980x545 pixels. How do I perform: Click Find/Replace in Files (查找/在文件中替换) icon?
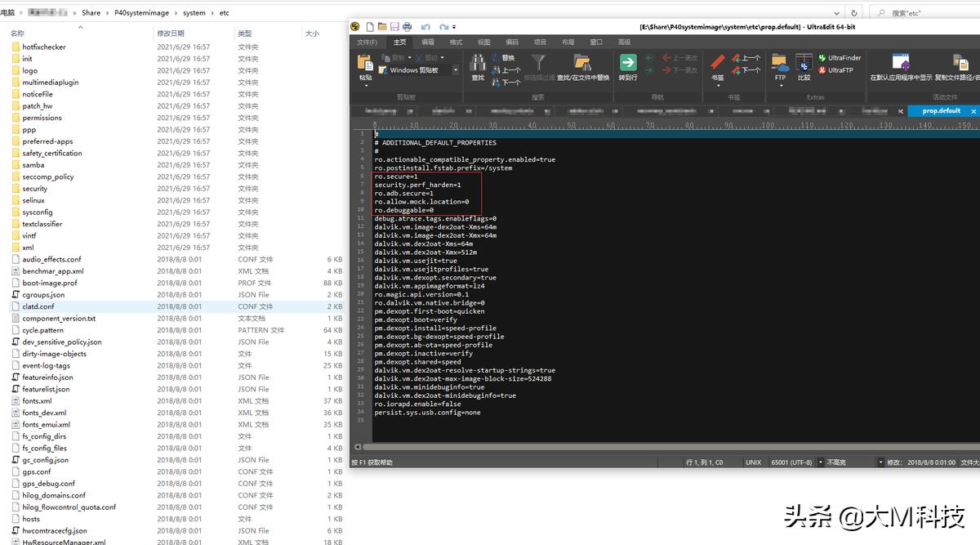582,65
